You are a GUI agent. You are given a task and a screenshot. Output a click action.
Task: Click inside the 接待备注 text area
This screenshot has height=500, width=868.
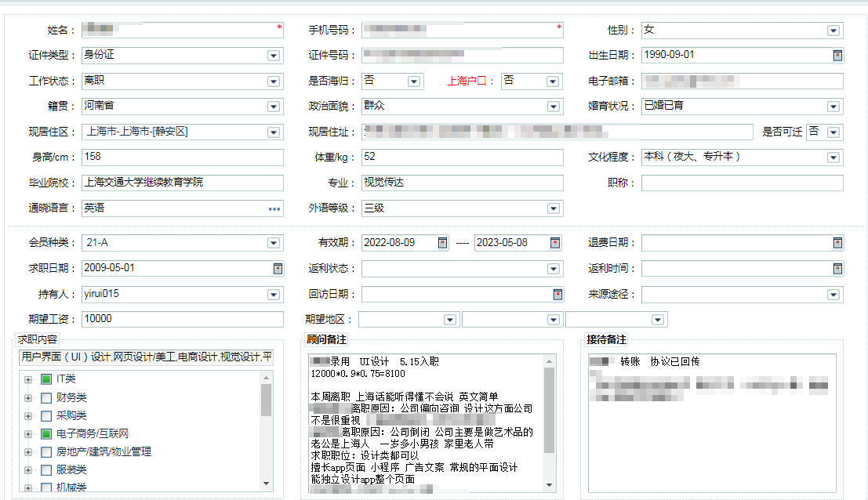[712, 423]
